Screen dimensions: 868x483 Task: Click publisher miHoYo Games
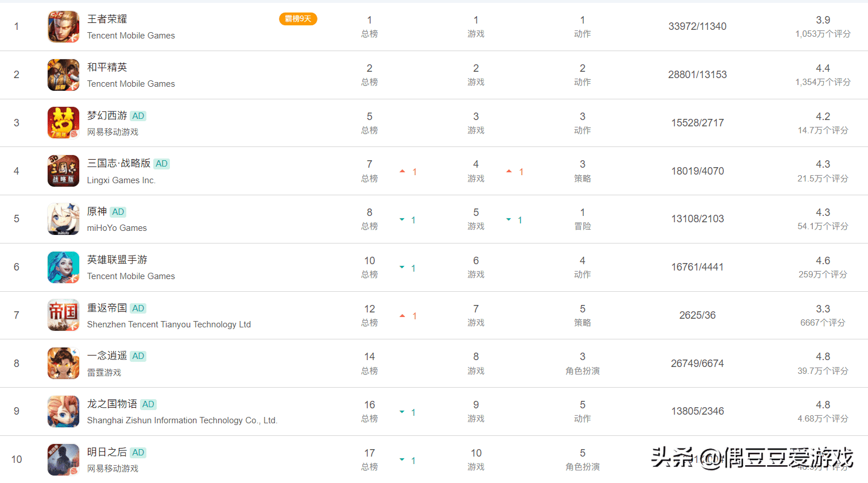click(117, 228)
